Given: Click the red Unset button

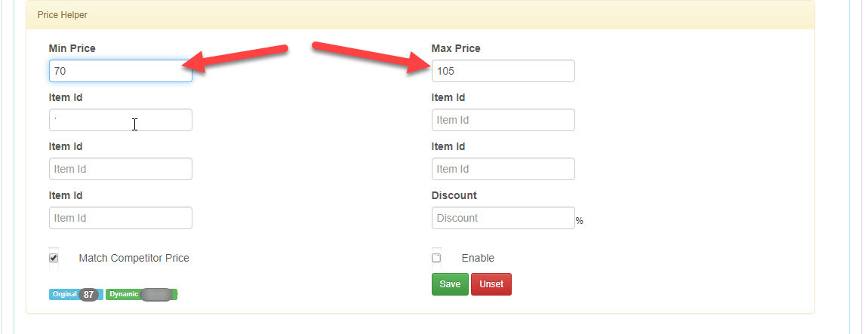Looking at the screenshot, I should [491, 284].
